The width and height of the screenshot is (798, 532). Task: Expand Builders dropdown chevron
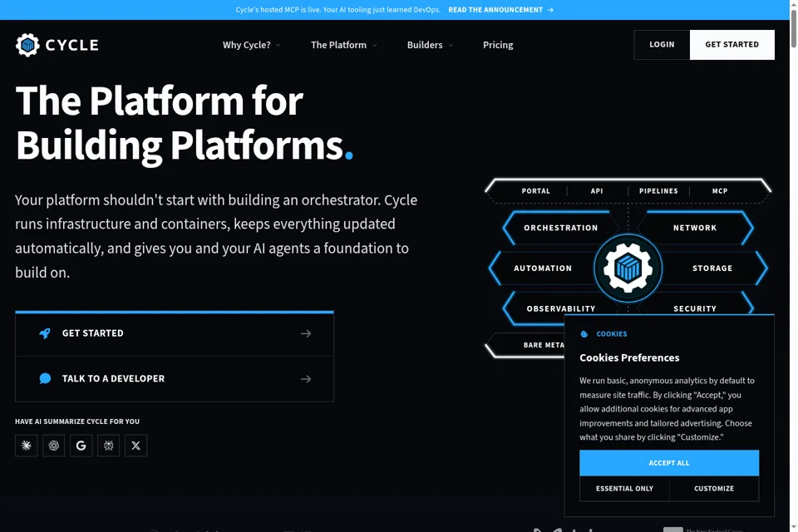coord(451,46)
